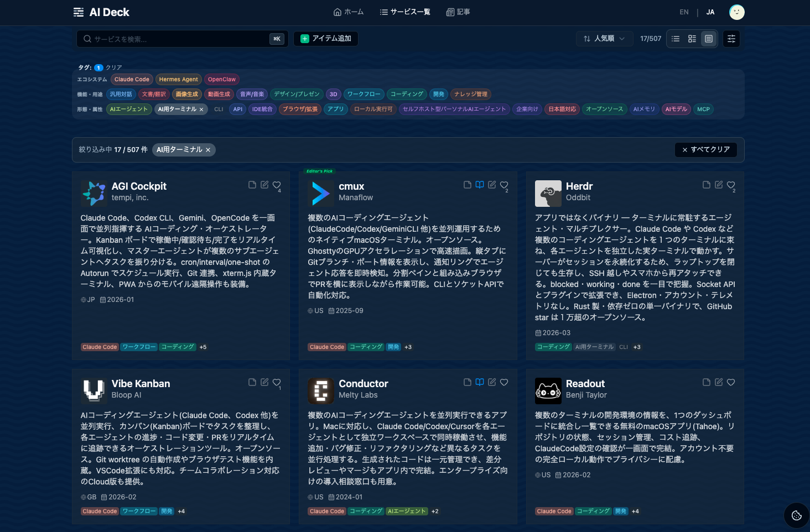Open the cmux logo thumbnail
Viewport: 810px width, 532px height.
click(321, 194)
